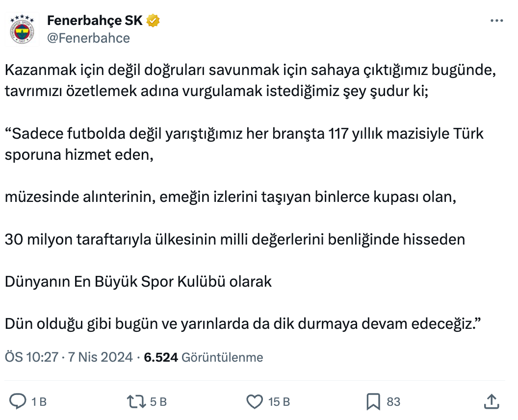This screenshot has width=518, height=420.
Task: Click the 6.524 view count number
Action: click(160, 357)
